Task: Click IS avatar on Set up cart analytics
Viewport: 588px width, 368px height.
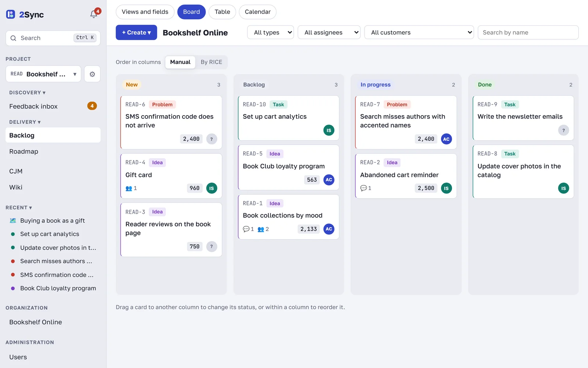Action: tap(329, 130)
